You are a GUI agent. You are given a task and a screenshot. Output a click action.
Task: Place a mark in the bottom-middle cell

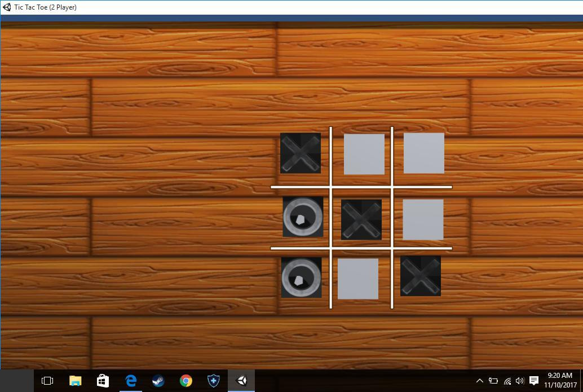click(358, 279)
